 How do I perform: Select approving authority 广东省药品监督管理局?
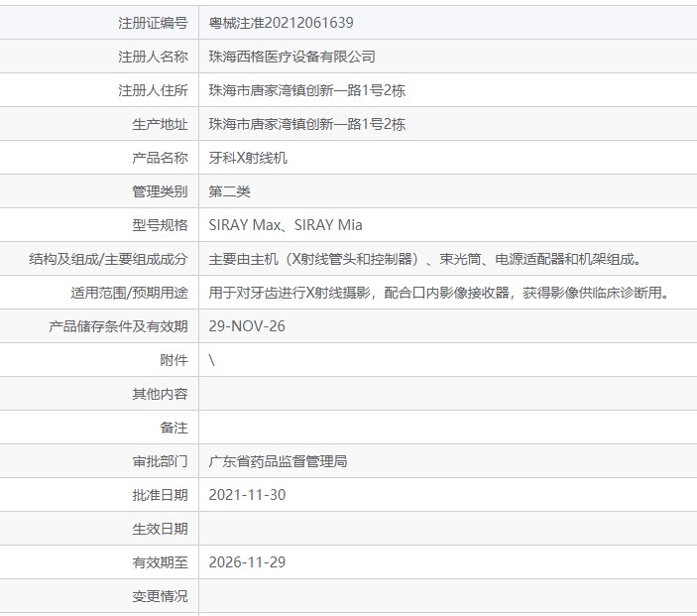[278, 461]
